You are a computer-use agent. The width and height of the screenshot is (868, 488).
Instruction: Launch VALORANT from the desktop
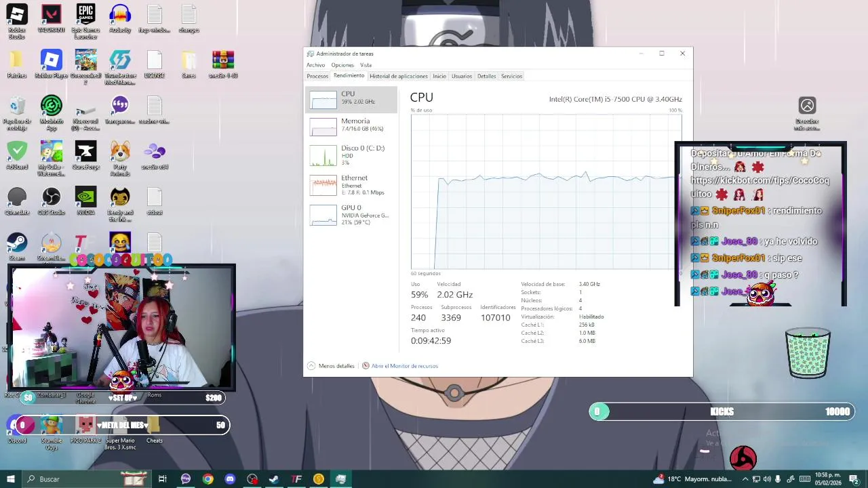click(x=51, y=19)
